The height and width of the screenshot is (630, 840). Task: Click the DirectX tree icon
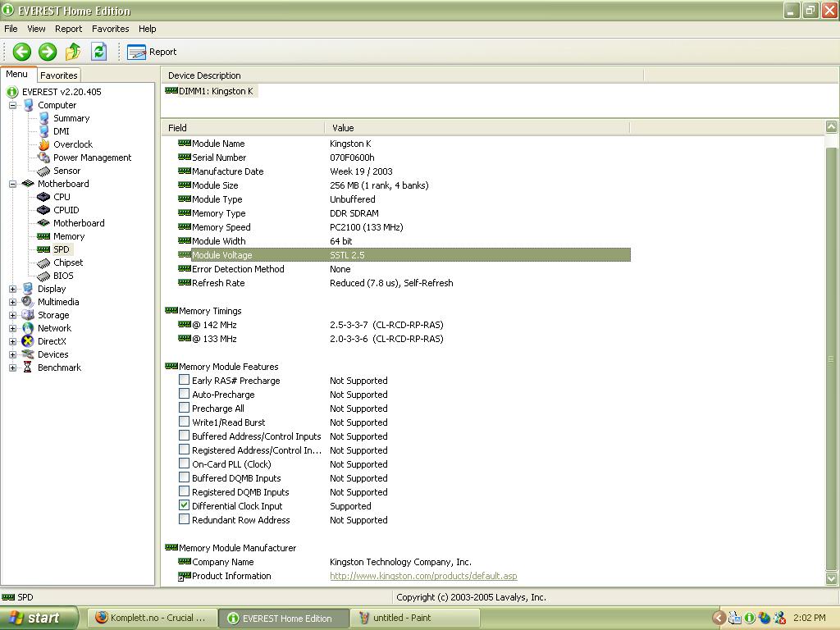click(x=28, y=341)
